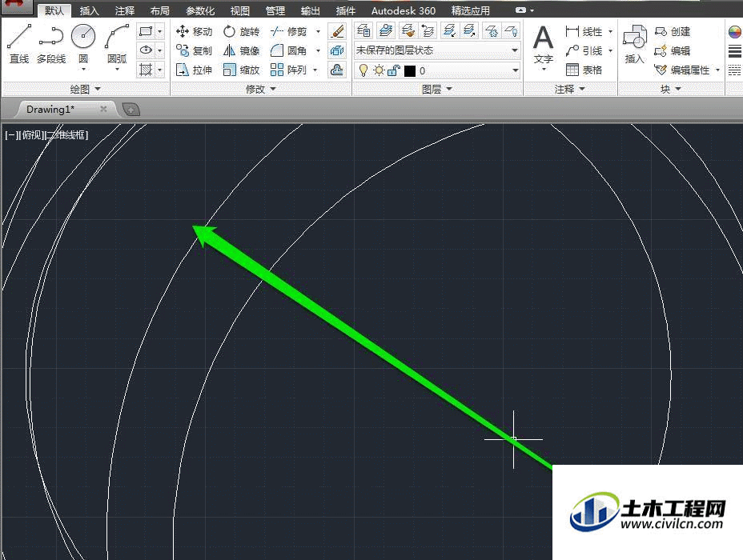
Task: Switch to the View (视图) ribbon tab
Action: pos(239,10)
